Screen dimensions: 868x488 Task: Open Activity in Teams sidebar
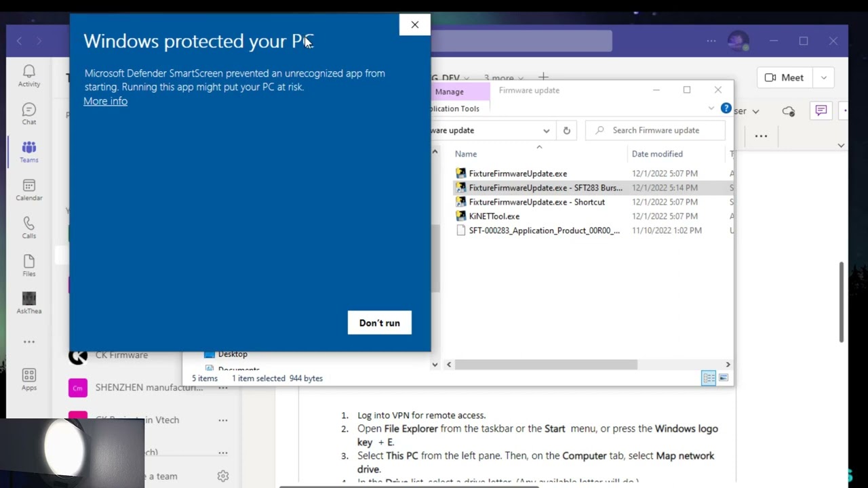tap(29, 76)
